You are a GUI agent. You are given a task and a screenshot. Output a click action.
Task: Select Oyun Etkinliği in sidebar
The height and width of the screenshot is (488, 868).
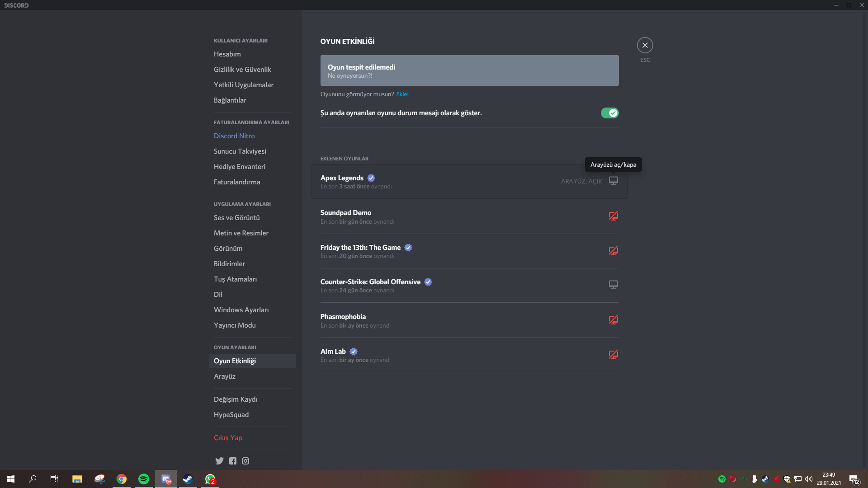click(x=252, y=361)
